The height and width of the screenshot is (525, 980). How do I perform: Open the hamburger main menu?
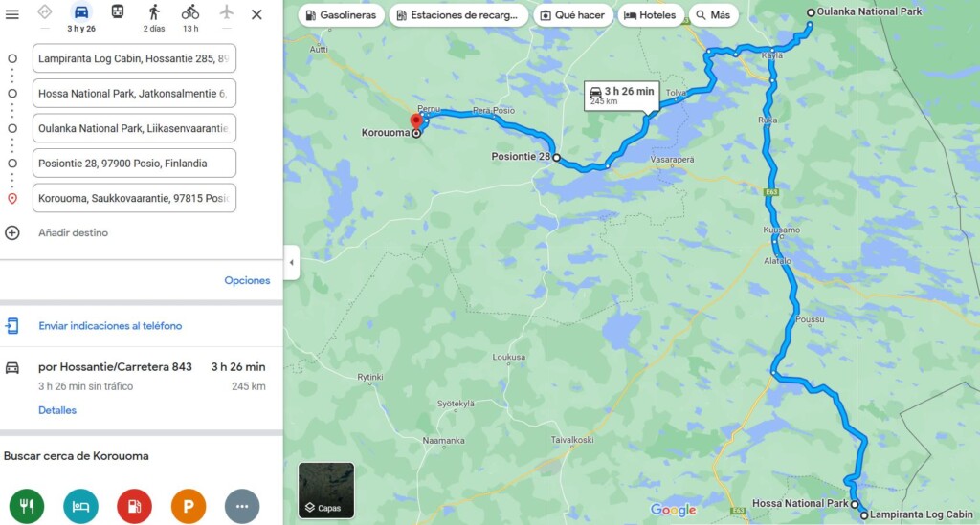coord(11,14)
